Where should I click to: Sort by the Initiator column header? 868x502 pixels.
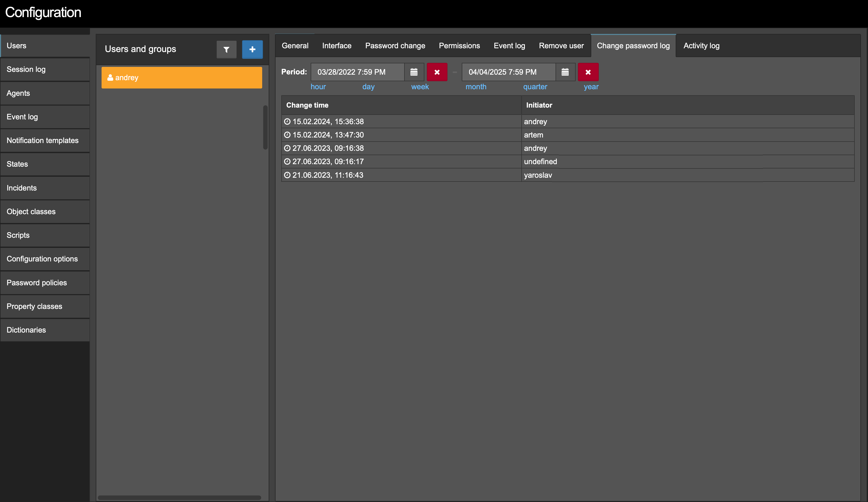point(688,105)
